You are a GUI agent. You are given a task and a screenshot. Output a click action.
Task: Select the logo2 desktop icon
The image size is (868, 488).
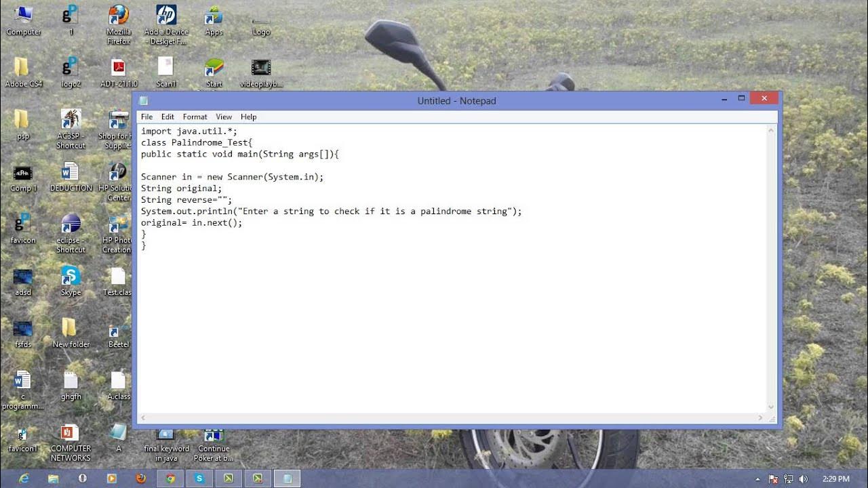pos(71,73)
